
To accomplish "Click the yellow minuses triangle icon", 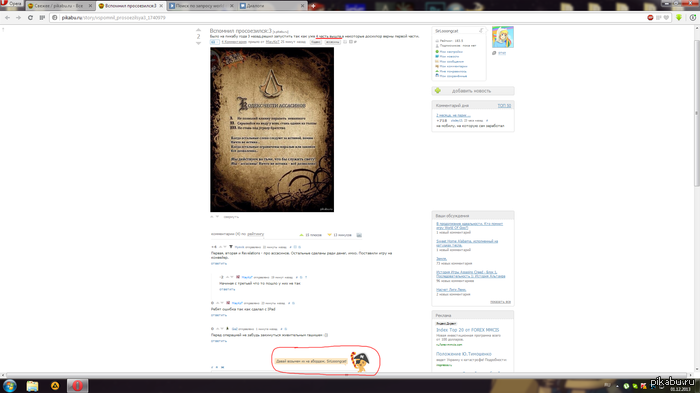I will 329,235.
